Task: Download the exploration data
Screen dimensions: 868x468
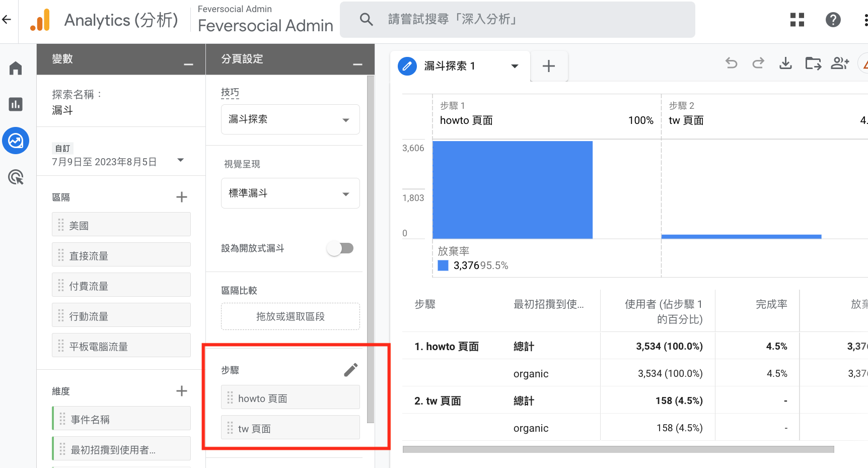Action: 785,63
